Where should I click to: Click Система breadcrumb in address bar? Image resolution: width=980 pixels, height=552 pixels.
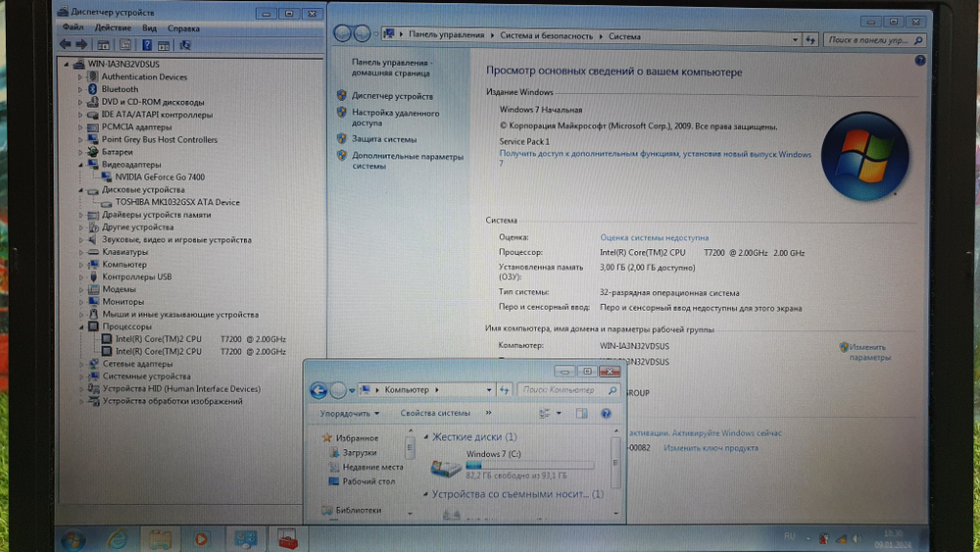(624, 36)
